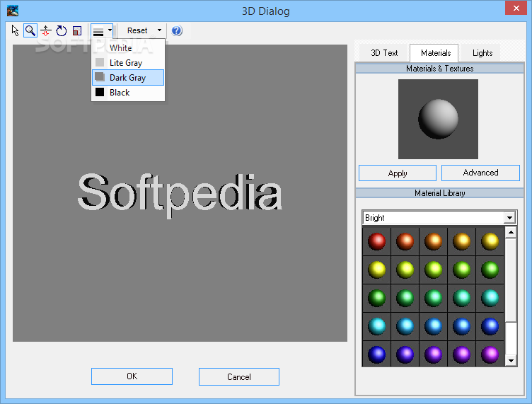Image resolution: width=532 pixels, height=404 pixels.
Task: Pick the bright yellow sphere starting second row
Action: coord(376,270)
